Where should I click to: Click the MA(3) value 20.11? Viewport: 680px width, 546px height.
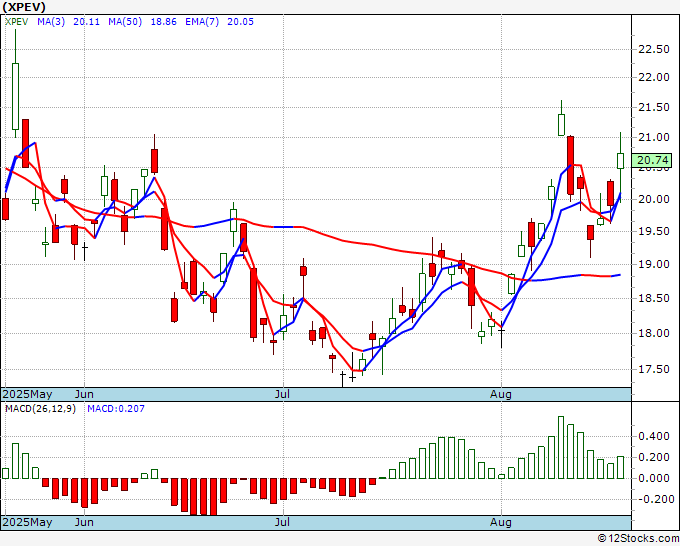coord(86,22)
